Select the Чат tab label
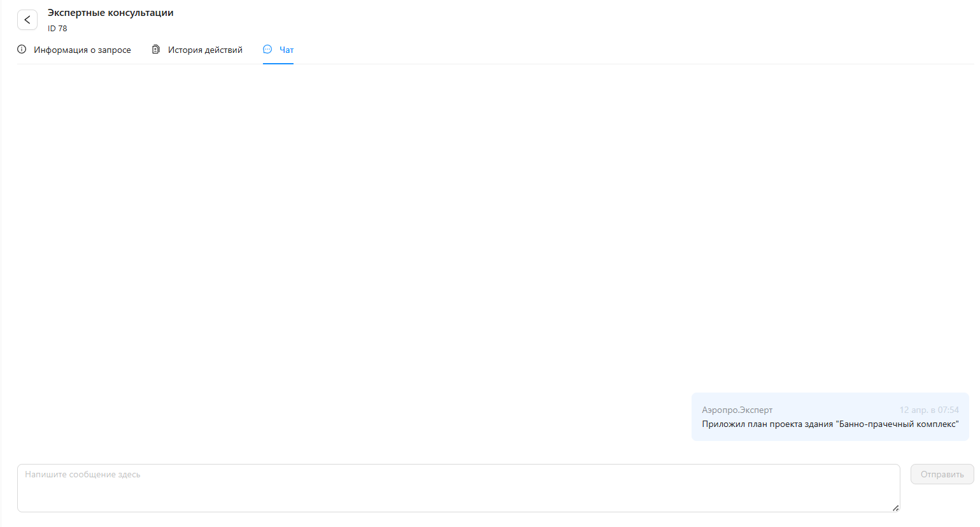 pyautogui.click(x=287, y=50)
